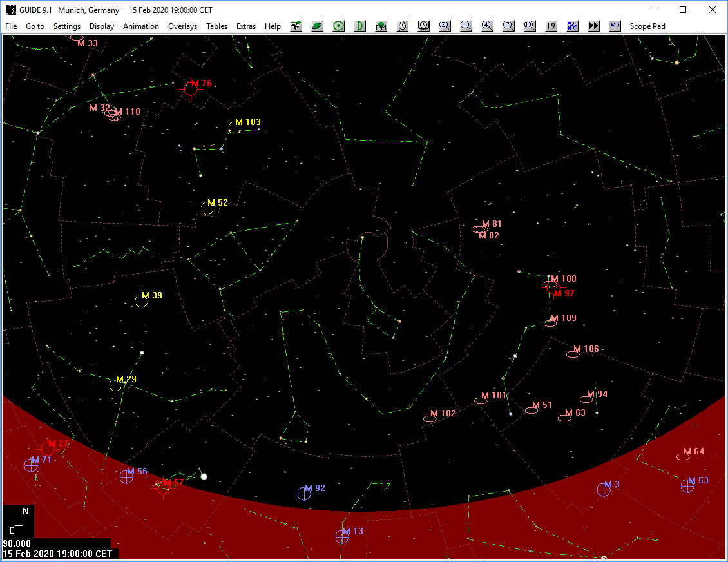Click the computer clock current-time icon
728x562 pixels.
pos(424,26)
